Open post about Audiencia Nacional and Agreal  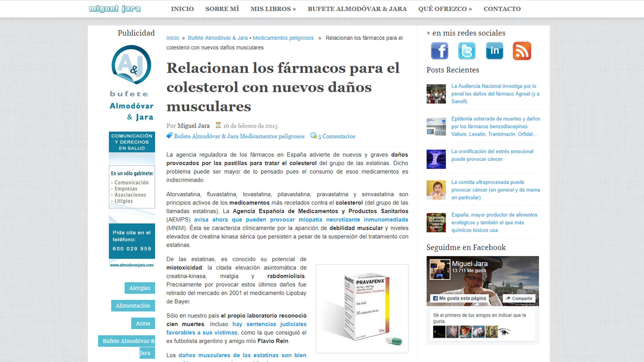point(495,94)
